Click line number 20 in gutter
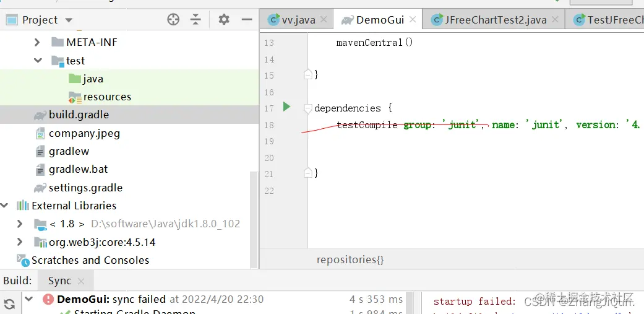 coord(269,157)
